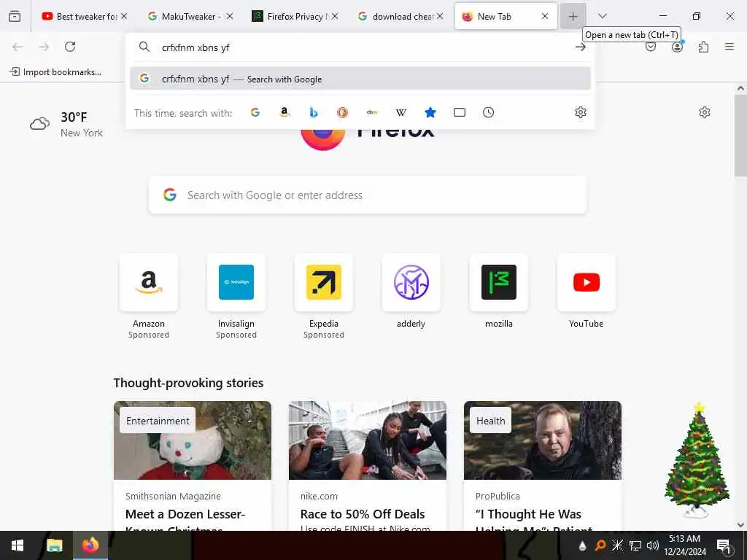Open Save to Pocket icon
This screenshot has height=560, width=747.
[650, 47]
